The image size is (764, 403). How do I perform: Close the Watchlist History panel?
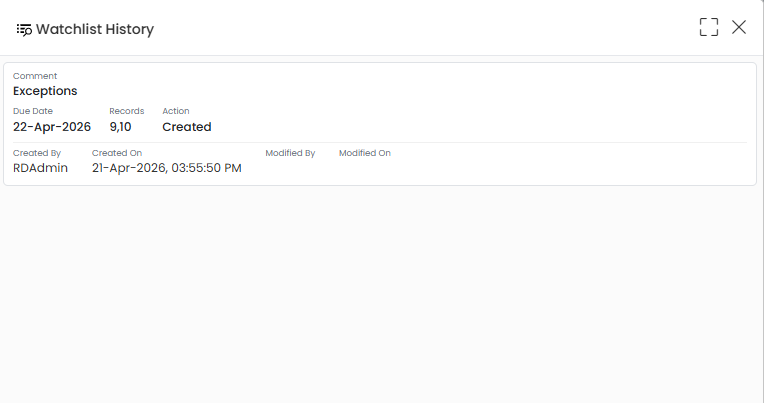(739, 27)
